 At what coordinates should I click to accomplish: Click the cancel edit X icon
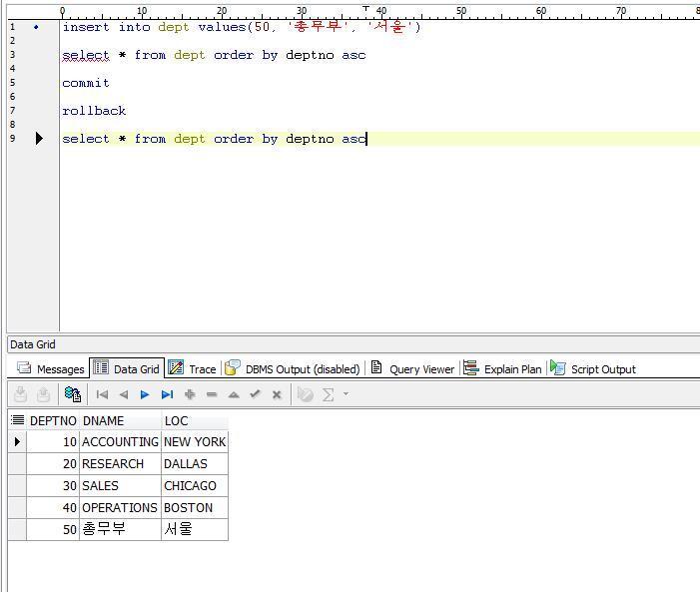pos(277,394)
